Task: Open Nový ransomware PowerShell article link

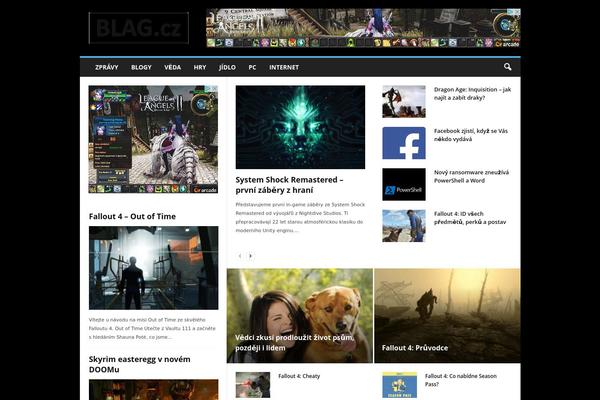Action: pos(471,176)
